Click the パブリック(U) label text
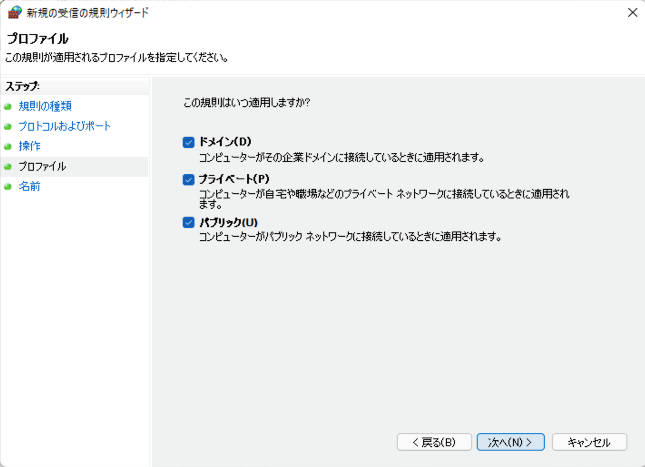Screen dimensions: 645x467 point(228,223)
